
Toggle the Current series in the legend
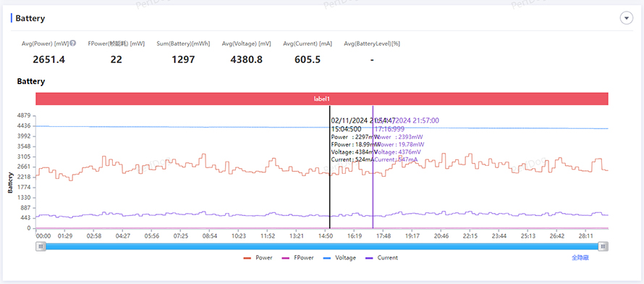(381, 258)
